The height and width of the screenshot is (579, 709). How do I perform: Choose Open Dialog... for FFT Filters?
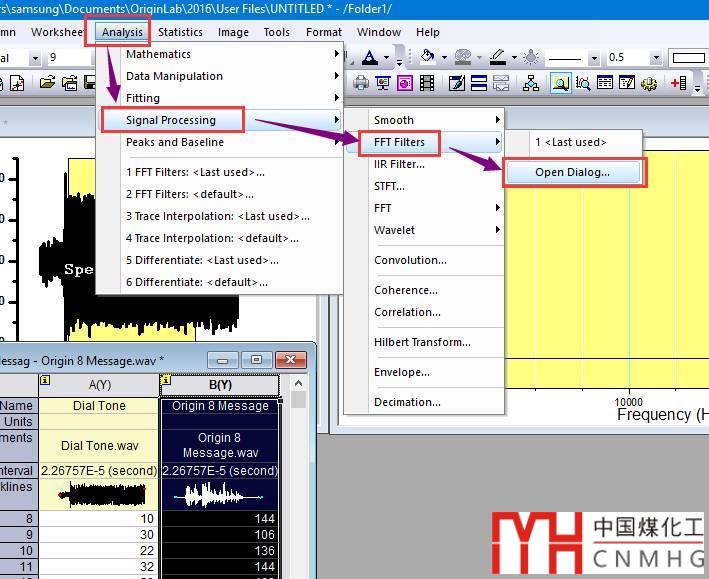[572, 172]
